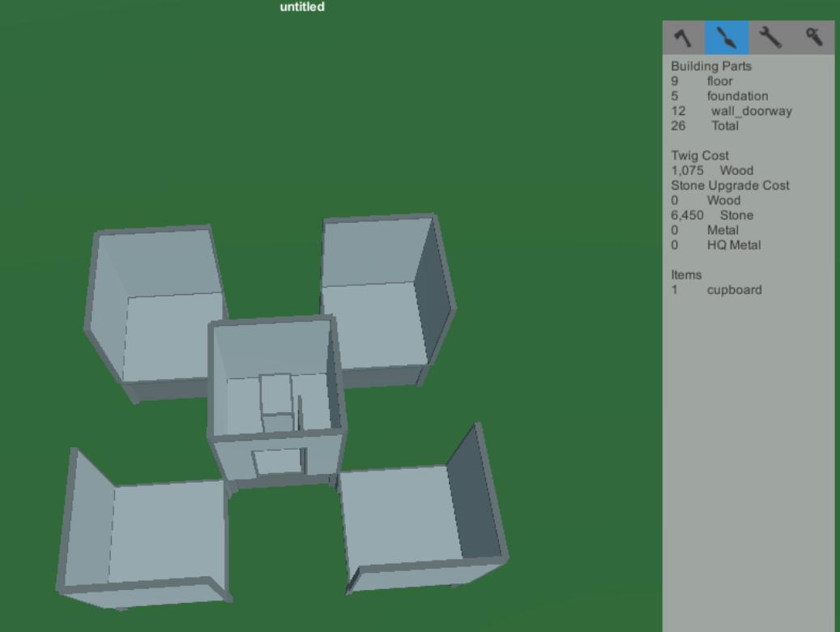
Task: Click the 'Building Parts' heading
Action: pos(711,66)
